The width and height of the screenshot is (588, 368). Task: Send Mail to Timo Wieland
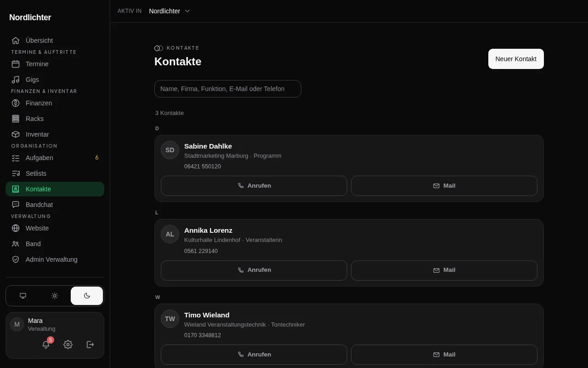[444, 355]
